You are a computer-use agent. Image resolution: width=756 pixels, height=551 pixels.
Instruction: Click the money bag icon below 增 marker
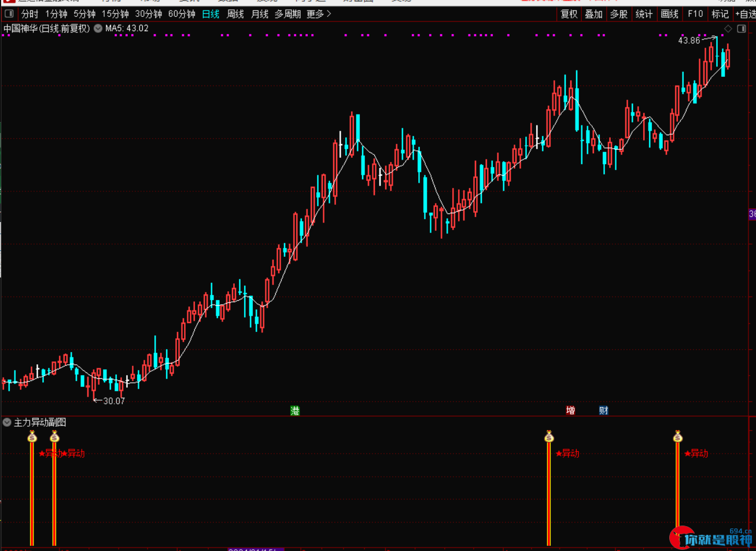[x=549, y=437]
